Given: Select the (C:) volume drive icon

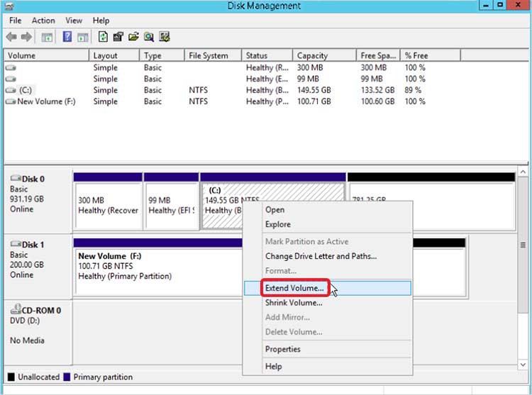Looking at the screenshot, I should pyautogui.click(x=11, y=90).
